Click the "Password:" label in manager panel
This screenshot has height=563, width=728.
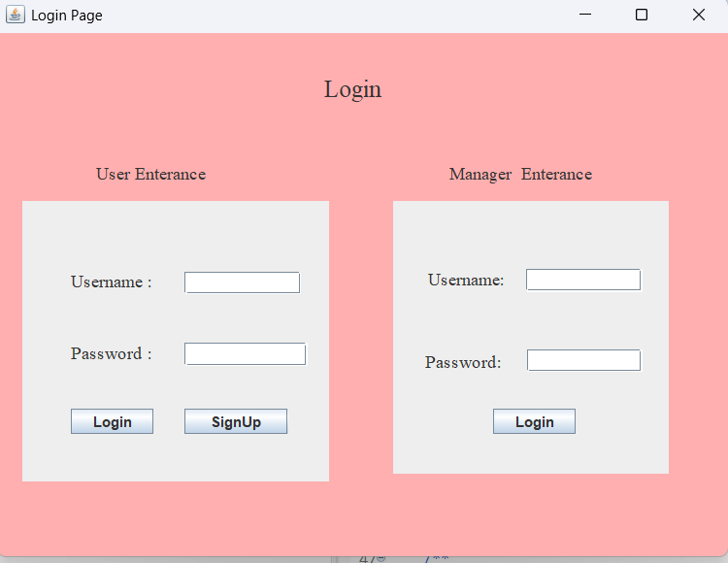pyautogui.click(x=463, y=363)
